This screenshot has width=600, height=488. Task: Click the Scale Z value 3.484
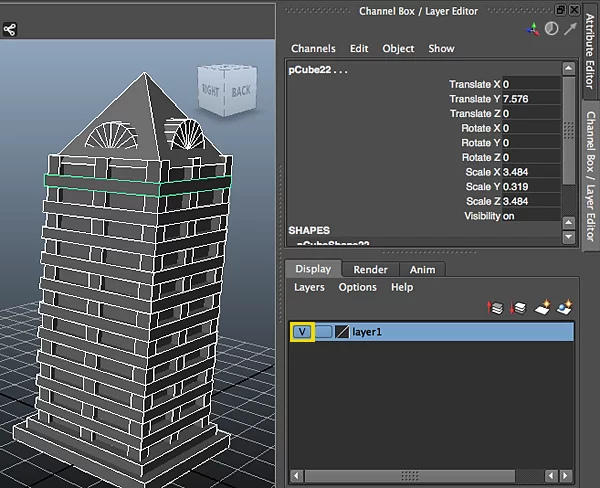coord(531,201)
